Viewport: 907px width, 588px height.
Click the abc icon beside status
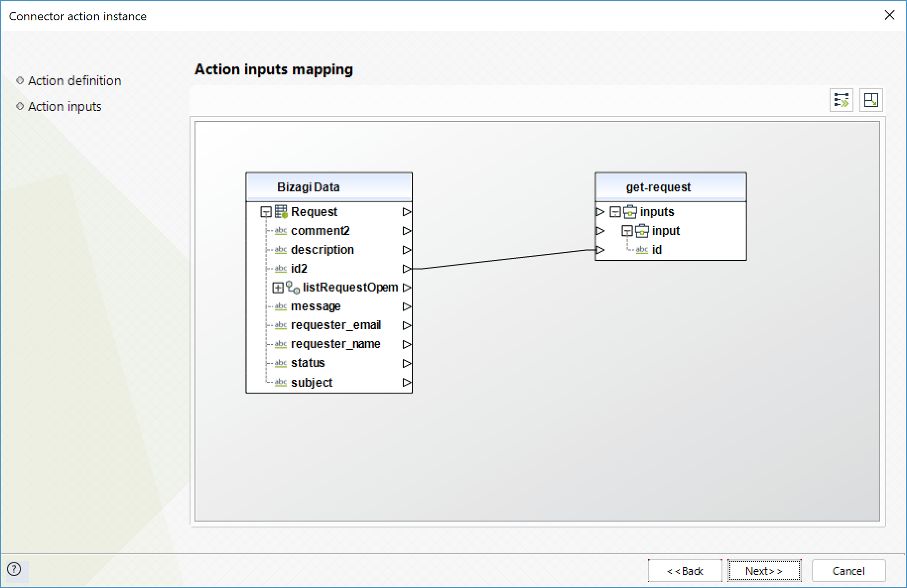[281, 363]
